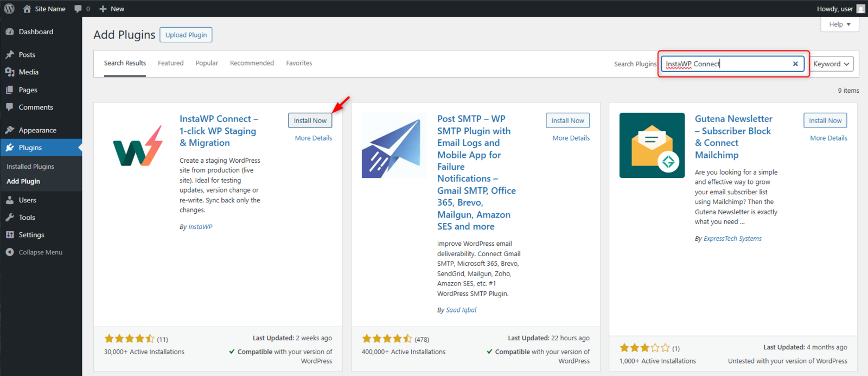Switch to the Popular tab

point(207,63)
